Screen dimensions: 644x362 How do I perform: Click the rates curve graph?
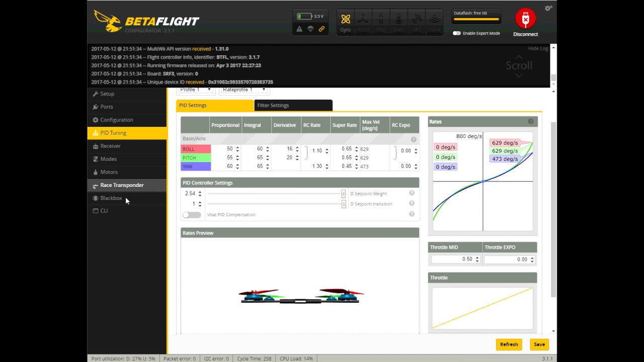483,181
